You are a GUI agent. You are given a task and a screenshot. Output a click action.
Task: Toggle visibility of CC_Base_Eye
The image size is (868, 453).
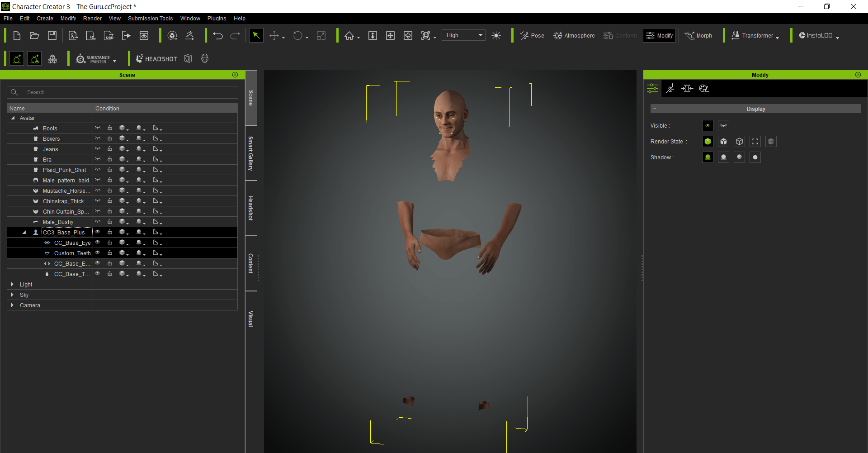(x=98, y=243)
